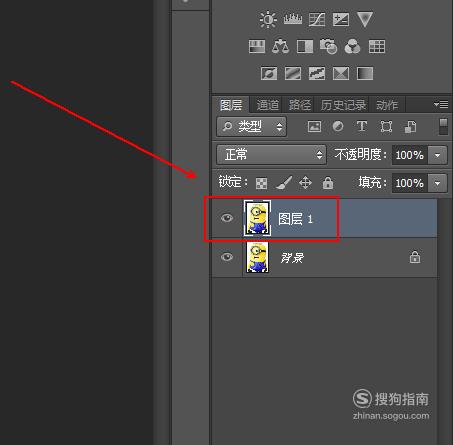Click the 填充 label

(x=373, y=183)
